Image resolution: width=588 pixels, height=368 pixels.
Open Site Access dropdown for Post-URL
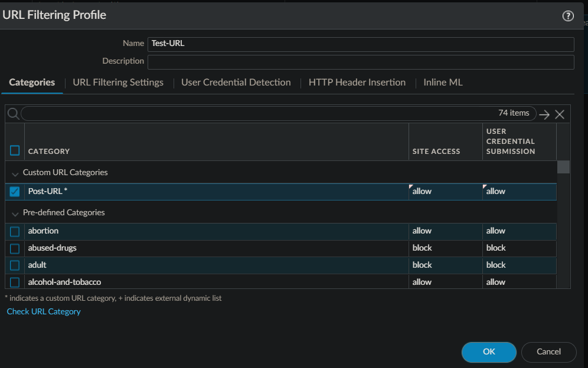[x=445, y=192]
